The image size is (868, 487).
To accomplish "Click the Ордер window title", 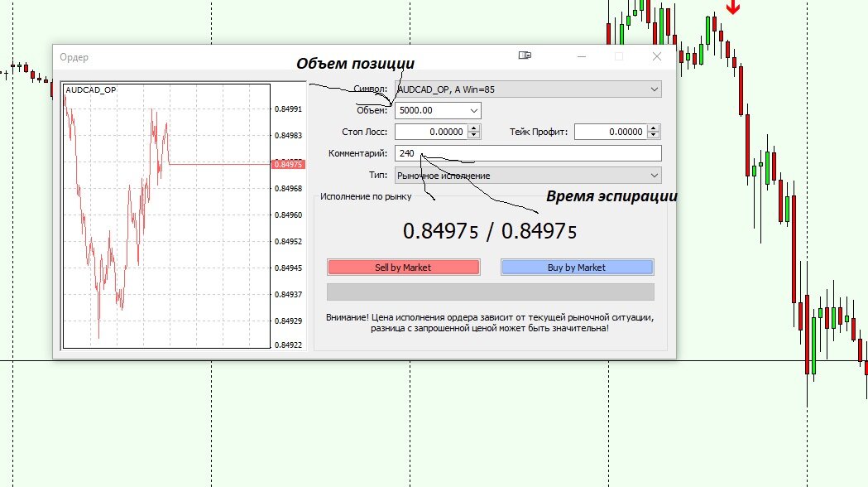I will tap(74, 57).
